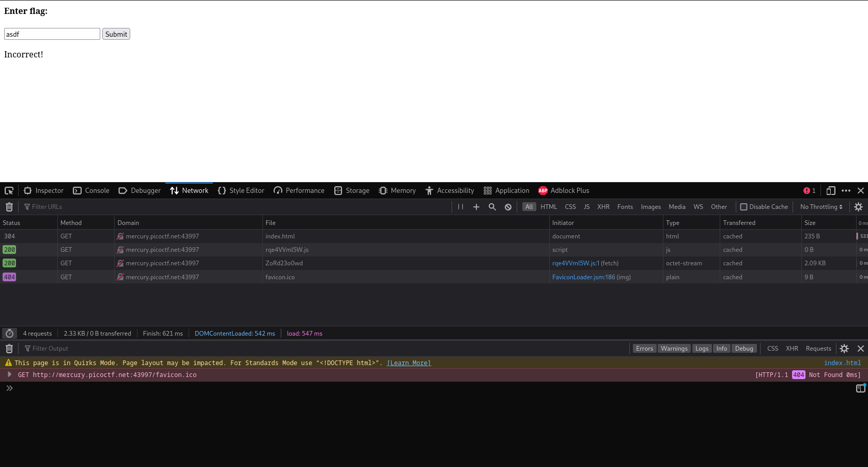This screenshot has width=868, height=467.
Task: Open No Throttling dropdown
Action: 821,207
